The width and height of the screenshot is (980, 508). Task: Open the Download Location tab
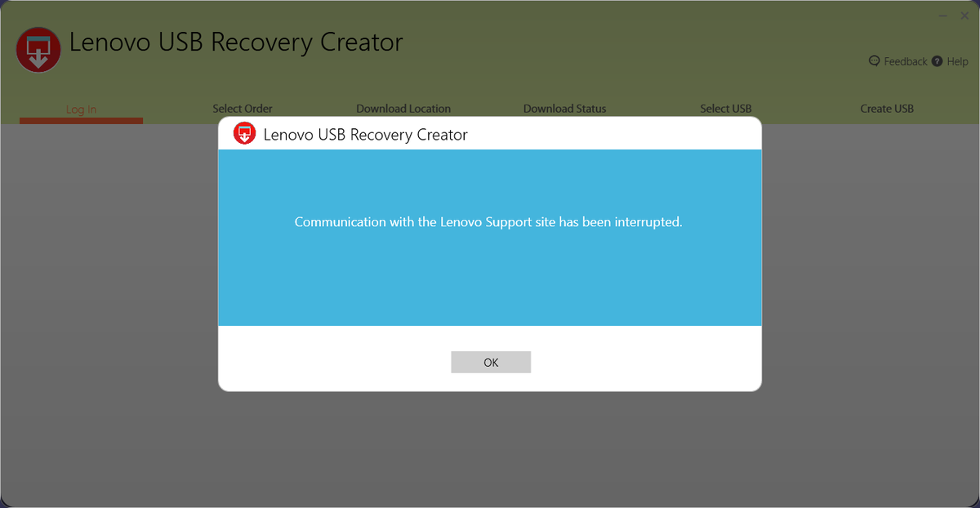click(x=403, y=109)
